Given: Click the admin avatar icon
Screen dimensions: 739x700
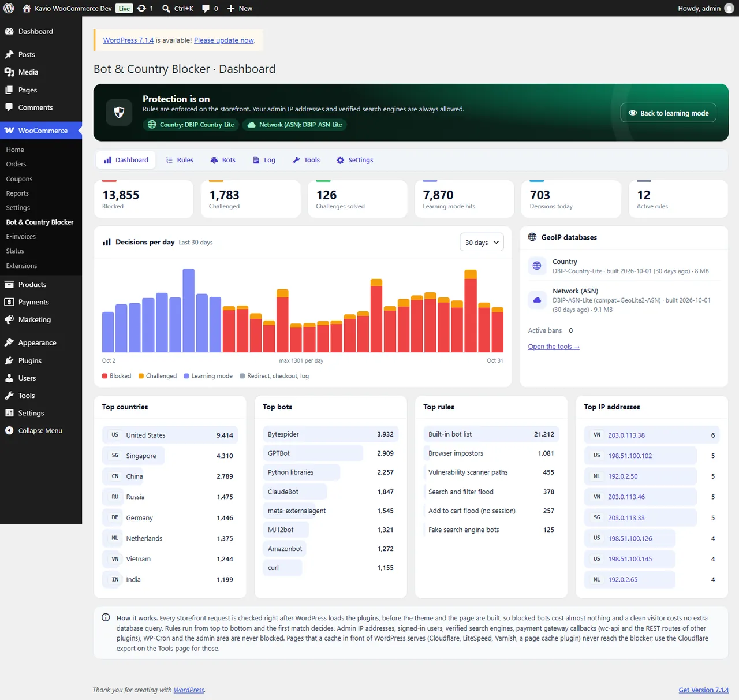Looking at the screenshot, I should (729, 8).
